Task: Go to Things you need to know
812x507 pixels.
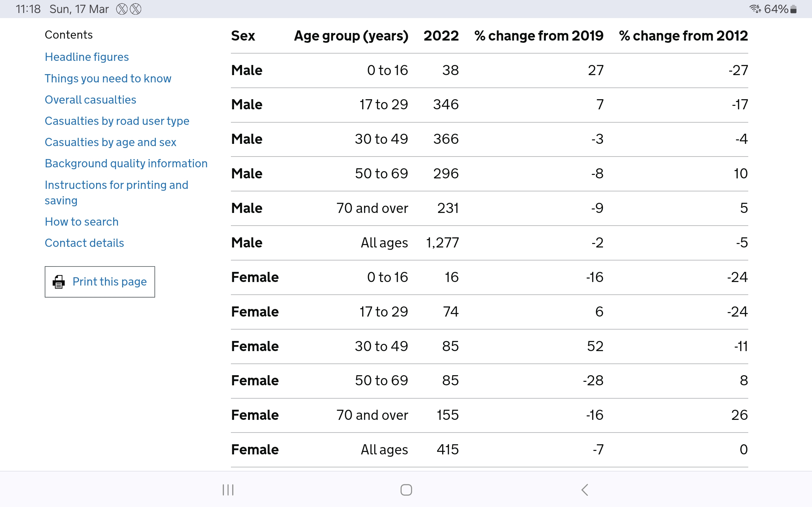Action: tap(108, 79)
